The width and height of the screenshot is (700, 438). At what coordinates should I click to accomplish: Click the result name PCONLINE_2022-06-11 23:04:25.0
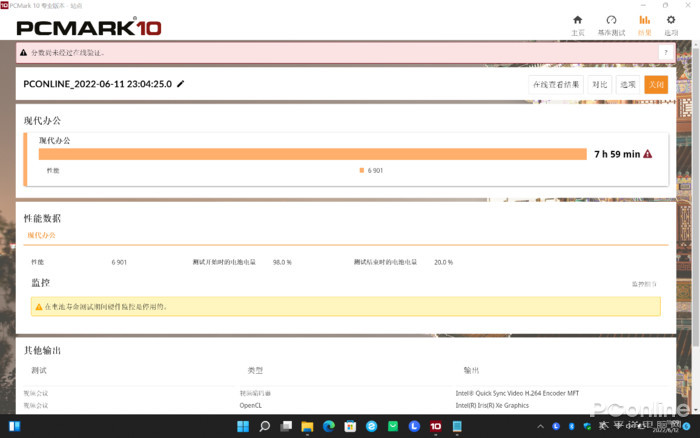pos(97,84)
